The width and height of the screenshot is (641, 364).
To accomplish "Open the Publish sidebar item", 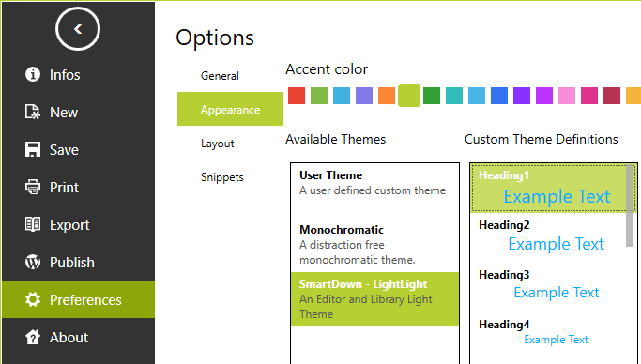I will coord(79,263).
